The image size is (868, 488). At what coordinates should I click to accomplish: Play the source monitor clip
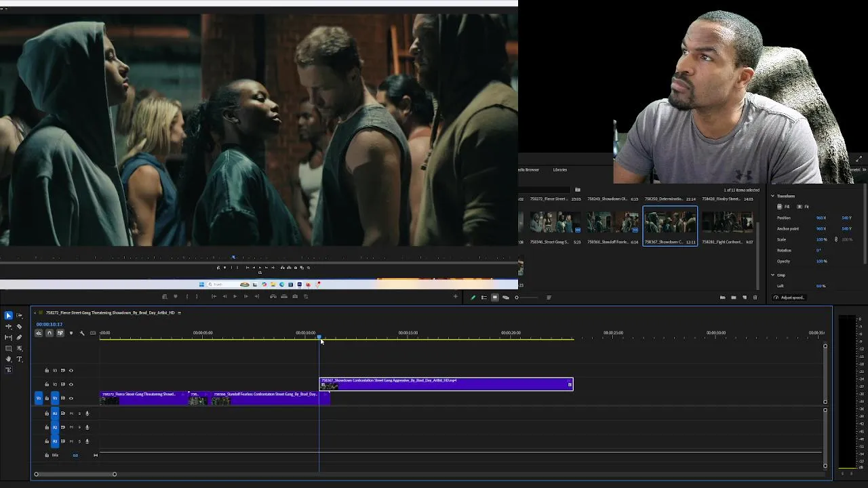(x=235, y=296)
